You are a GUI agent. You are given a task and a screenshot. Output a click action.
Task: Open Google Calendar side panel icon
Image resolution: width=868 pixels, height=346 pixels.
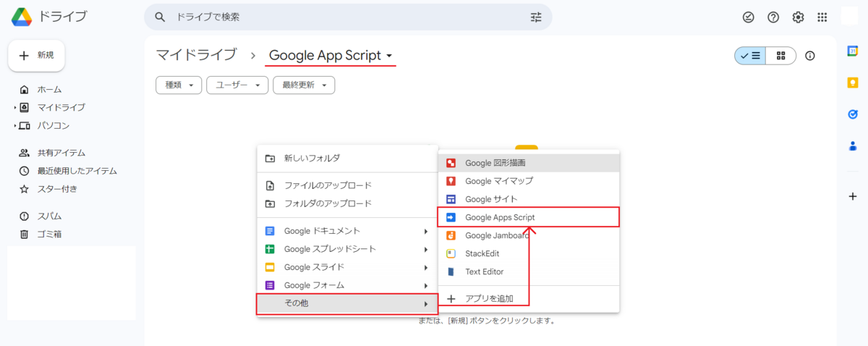853,51
